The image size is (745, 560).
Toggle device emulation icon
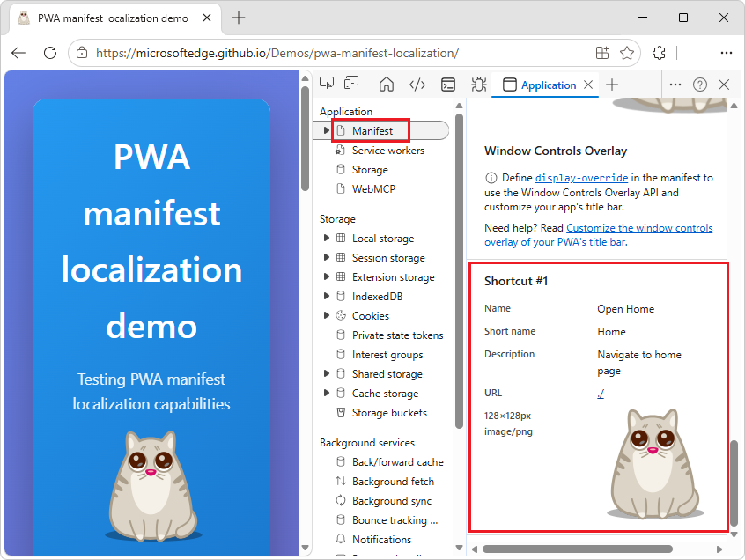click(351, 84)
